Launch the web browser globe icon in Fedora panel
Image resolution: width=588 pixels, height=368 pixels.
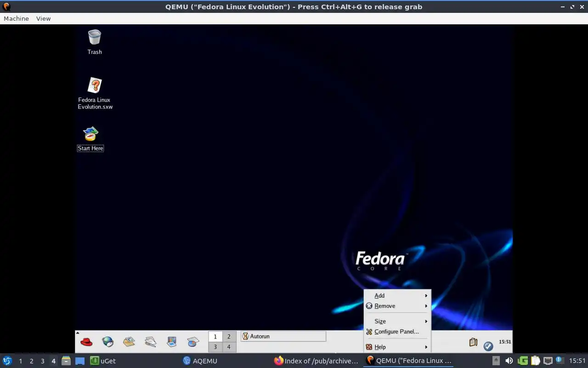pyautogui.click(x=107, y=342)
